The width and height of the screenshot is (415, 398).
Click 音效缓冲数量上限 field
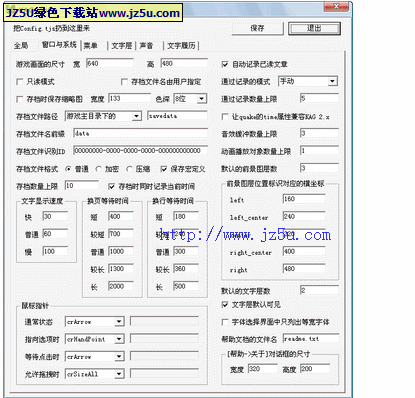point(319,133)
